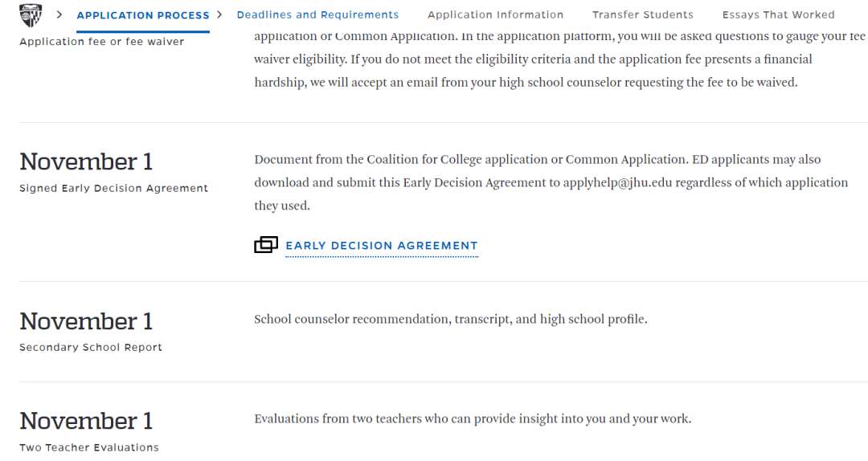Click the November 1 heading above Two Teacher Evaluations
The height and width of the screenshot is (461, 868).
86,421
